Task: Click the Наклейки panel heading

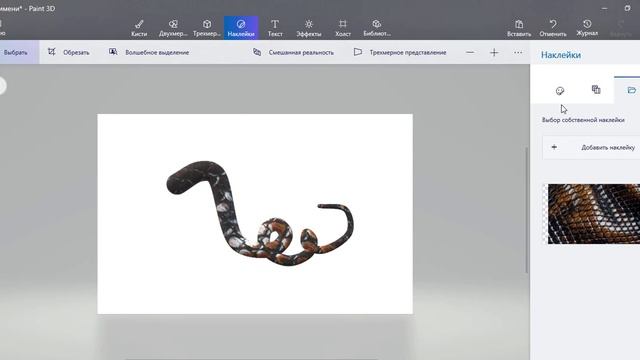Action: (561, 55)
